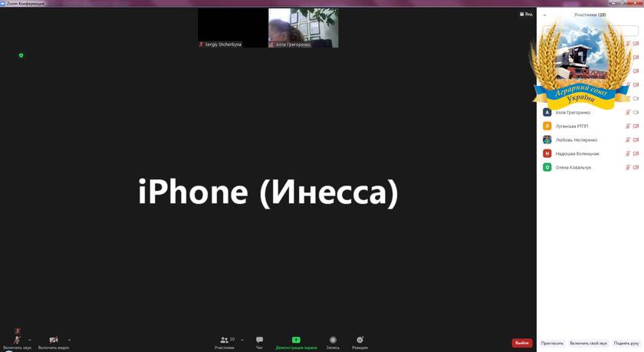Click Олена Ковальчук's muted microphone icon
This screenshot has width=644, height=352.
coord(628,167)
